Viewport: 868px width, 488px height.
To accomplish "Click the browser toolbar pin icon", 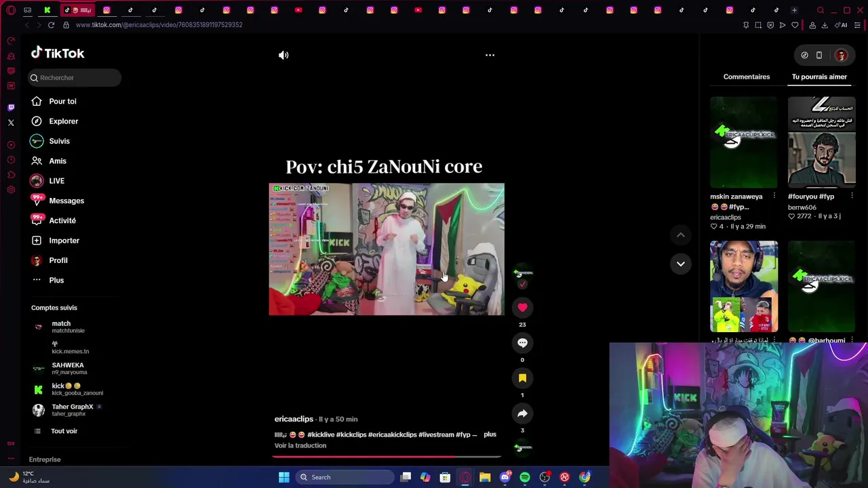I will pyautogui.click(x=746, y=25).
